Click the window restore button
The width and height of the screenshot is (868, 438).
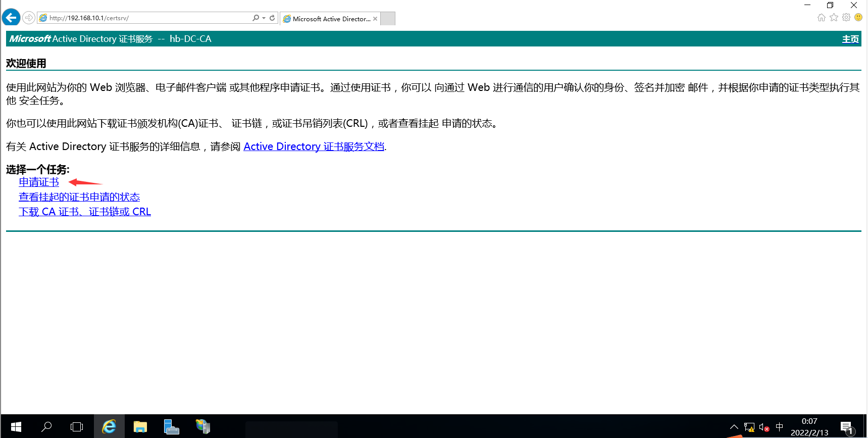[830, 5]
